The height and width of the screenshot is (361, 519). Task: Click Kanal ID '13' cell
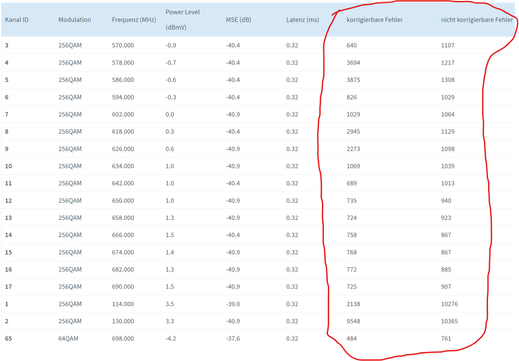point(8,218)
